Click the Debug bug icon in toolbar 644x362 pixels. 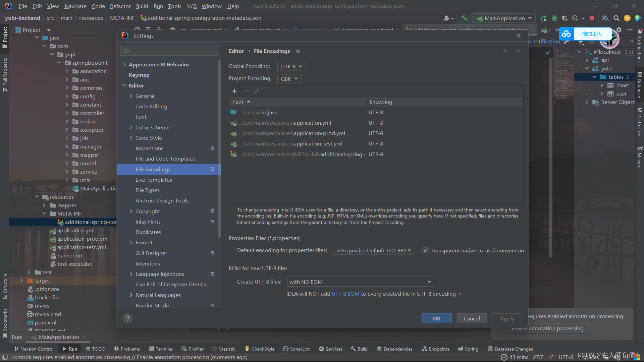554,18
